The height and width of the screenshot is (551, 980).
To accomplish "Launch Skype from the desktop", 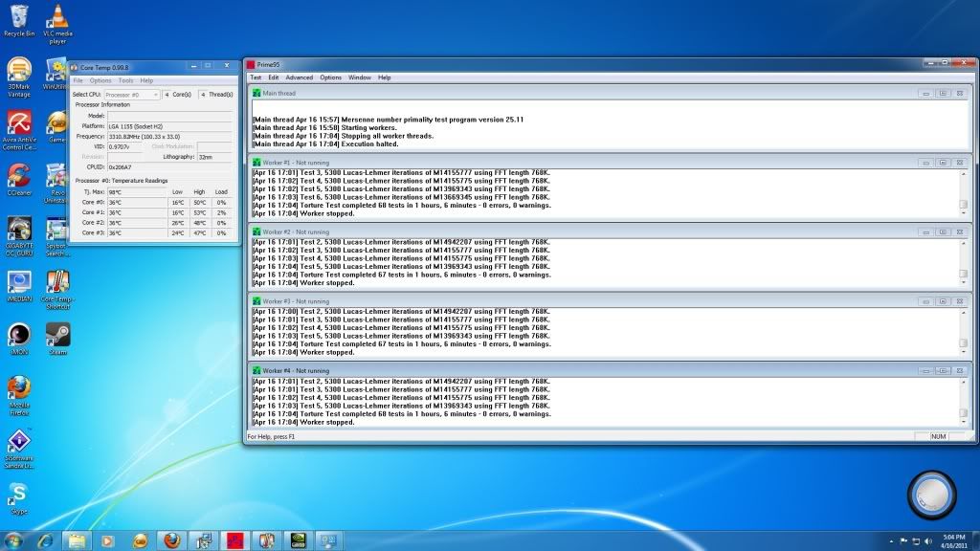I will 19,498.
